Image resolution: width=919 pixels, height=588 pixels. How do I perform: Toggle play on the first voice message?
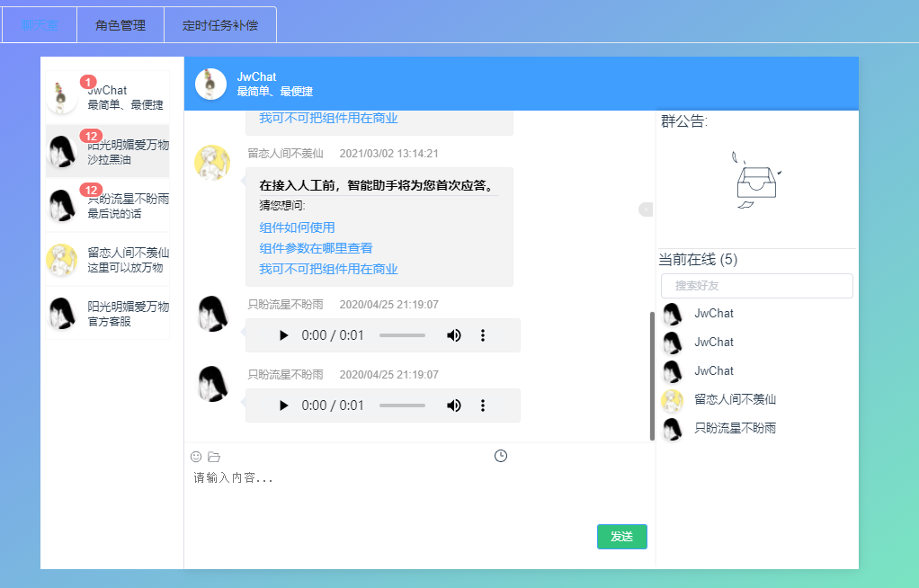coord(283,334)
